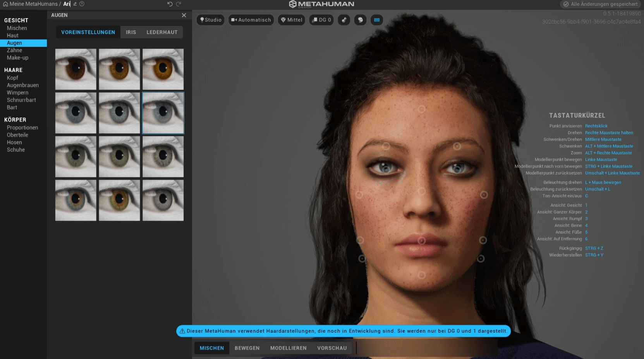Select the first blue-grey eye preset
Viewport: 644px width, 359px height.
tap(76, 113)
